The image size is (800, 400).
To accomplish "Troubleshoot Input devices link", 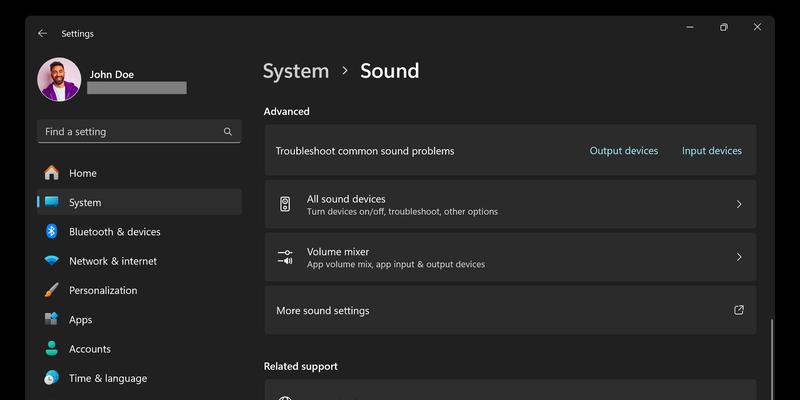I will 712,151.
